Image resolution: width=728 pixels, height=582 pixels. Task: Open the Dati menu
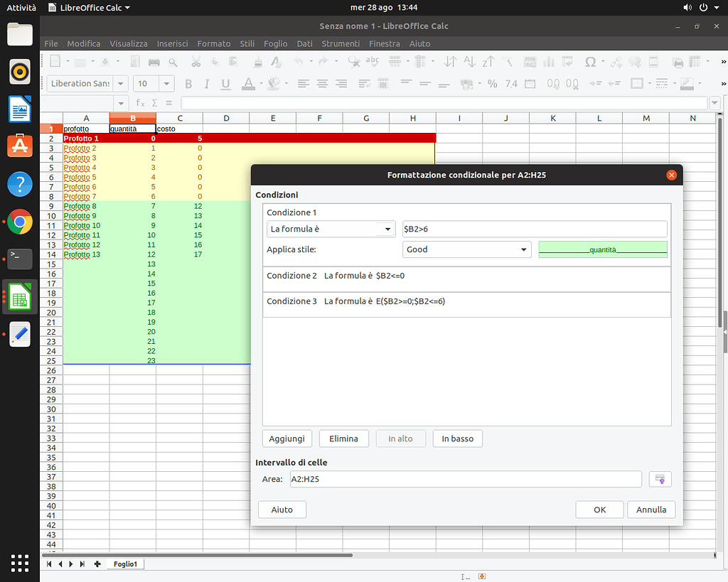(304, 43)
